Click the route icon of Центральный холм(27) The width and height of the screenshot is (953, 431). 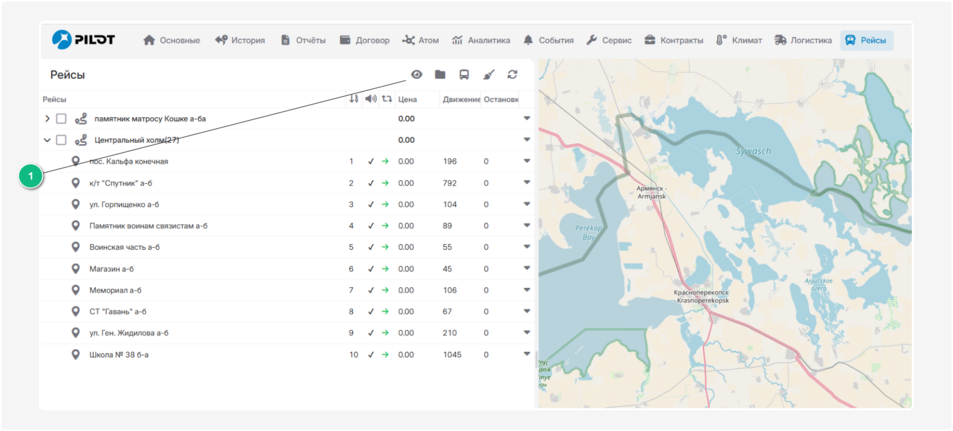[81, 140]
